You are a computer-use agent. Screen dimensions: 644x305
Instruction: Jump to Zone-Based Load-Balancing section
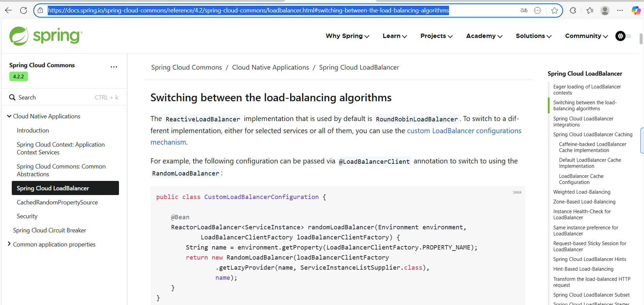(x=585, y=202)
